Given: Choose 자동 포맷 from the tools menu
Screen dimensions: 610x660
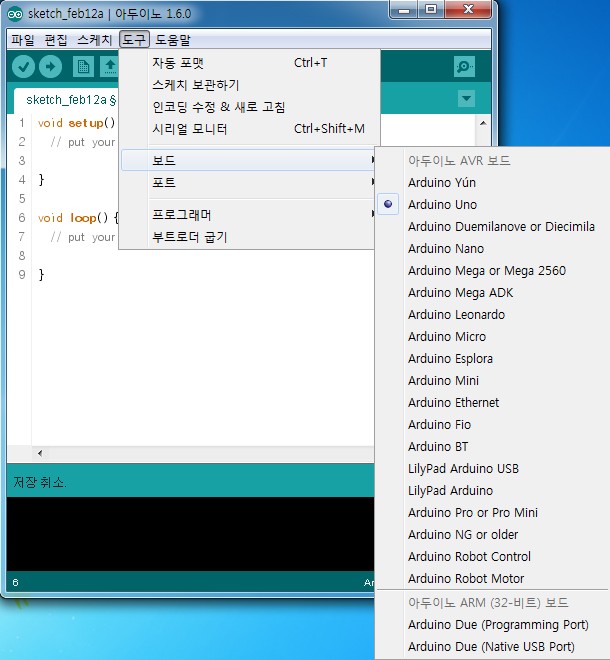Looking at the screenshot, I should (x=250, y=63).
